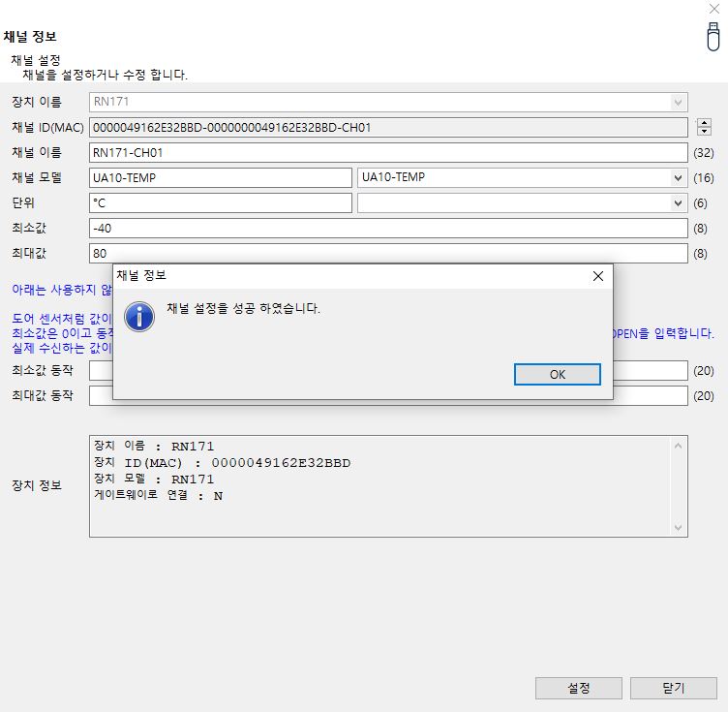Image resolution: width=728 pixels, height=712 pixels.
Task: Open the 단위 unit dropdown
Action: pos(678,203)
